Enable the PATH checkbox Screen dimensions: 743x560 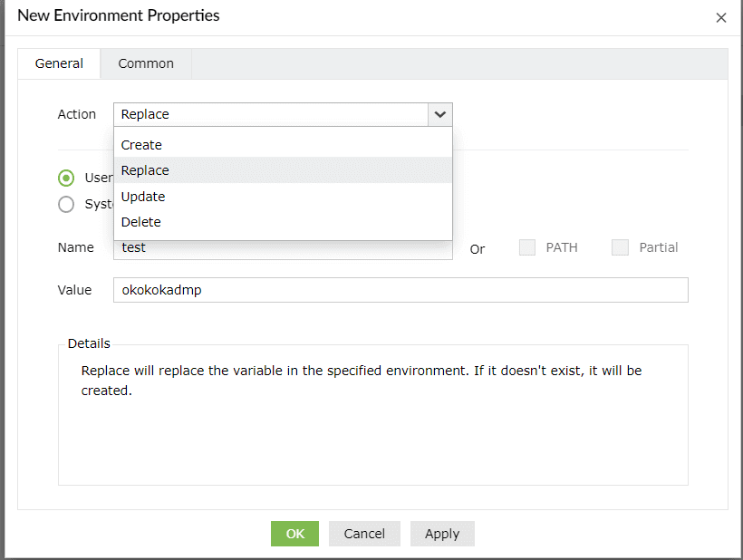pyautogui.click(x=527, y=247)
